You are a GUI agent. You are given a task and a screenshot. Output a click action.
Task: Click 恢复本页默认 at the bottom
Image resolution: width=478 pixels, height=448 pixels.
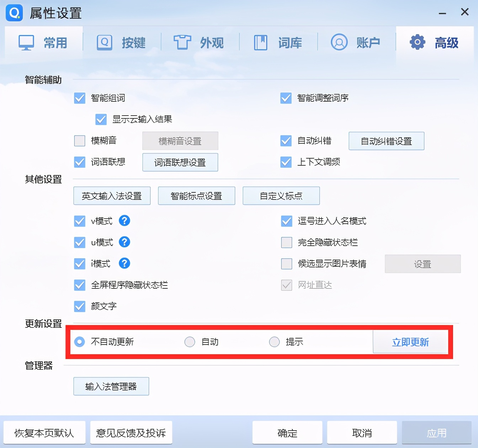coord(44,433)
